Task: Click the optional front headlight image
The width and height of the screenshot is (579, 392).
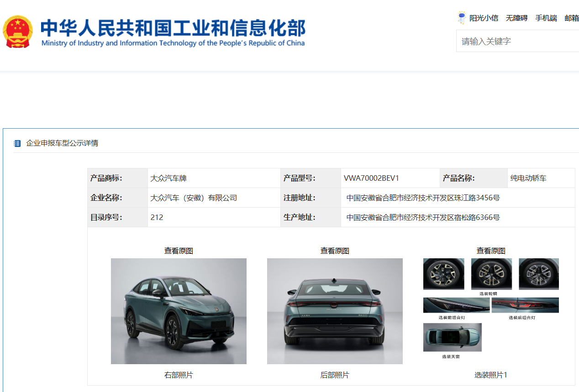Action: tap(456, 305)
